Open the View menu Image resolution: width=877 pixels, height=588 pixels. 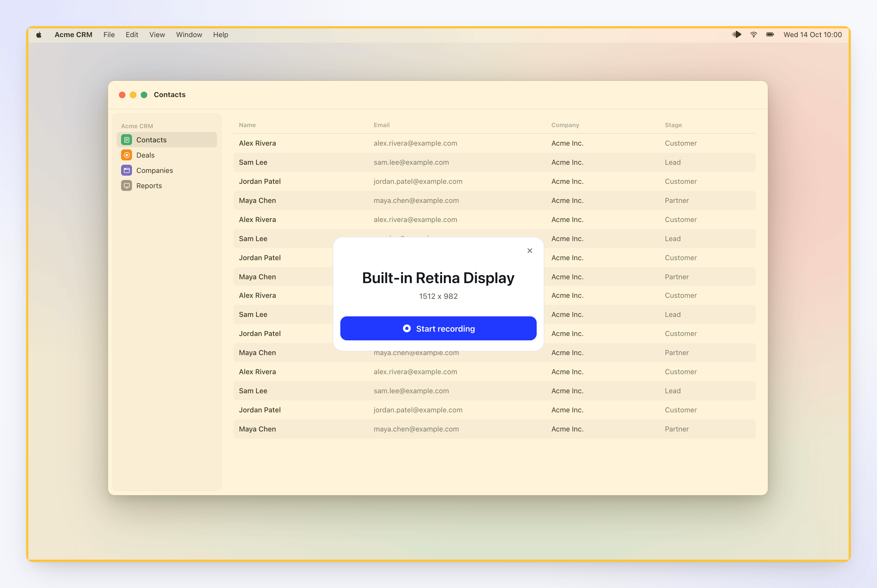[x=157, y=35]
